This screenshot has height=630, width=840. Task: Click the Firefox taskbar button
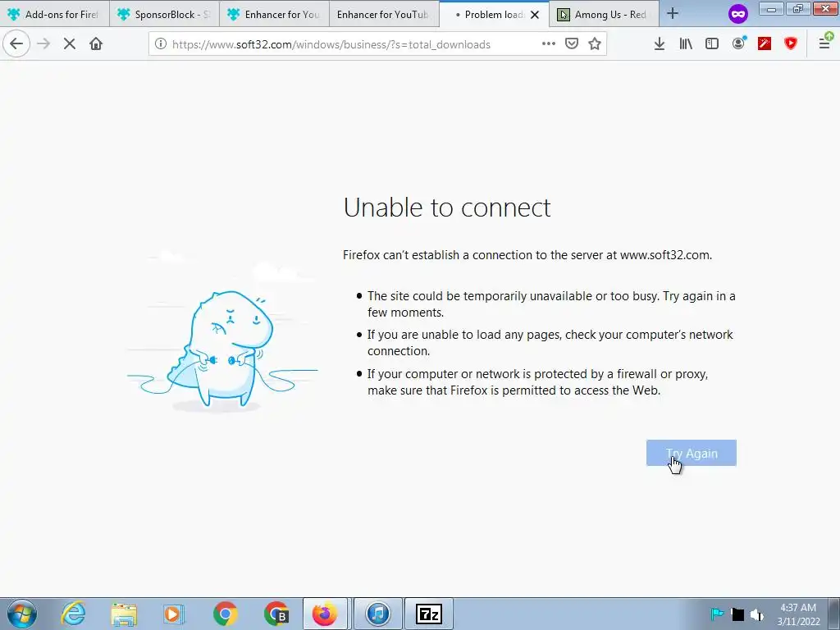coord(325,614)
